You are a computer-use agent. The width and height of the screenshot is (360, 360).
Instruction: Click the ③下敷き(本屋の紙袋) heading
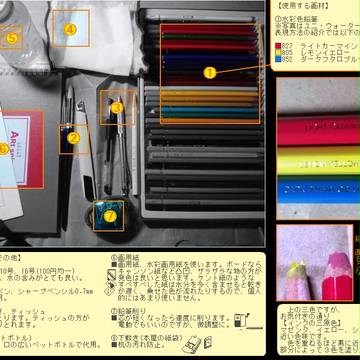[x=147, y=338]
